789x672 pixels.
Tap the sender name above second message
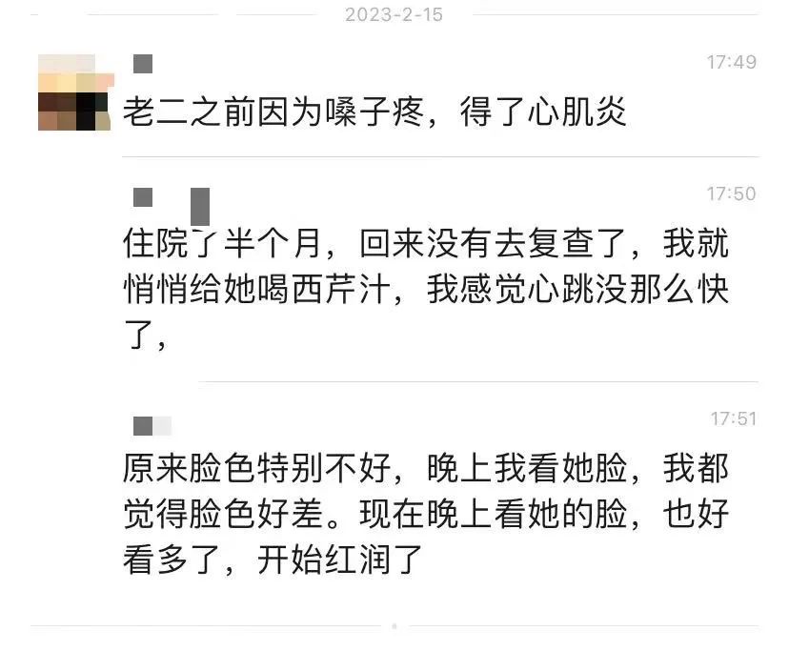[x=172, y=207]
